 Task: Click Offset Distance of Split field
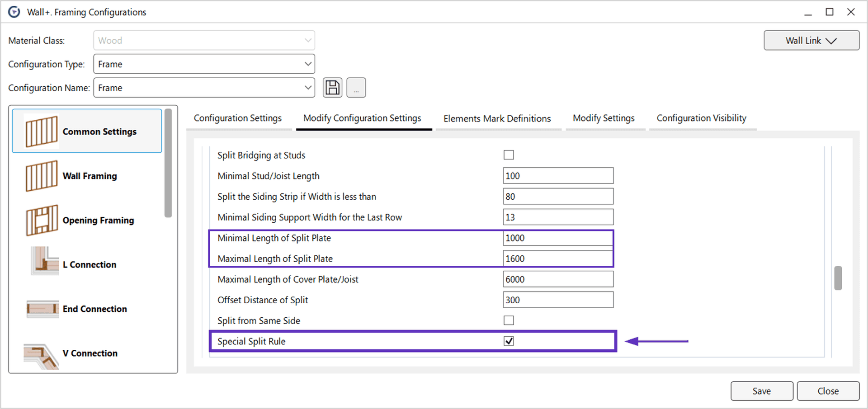(558, 300)
